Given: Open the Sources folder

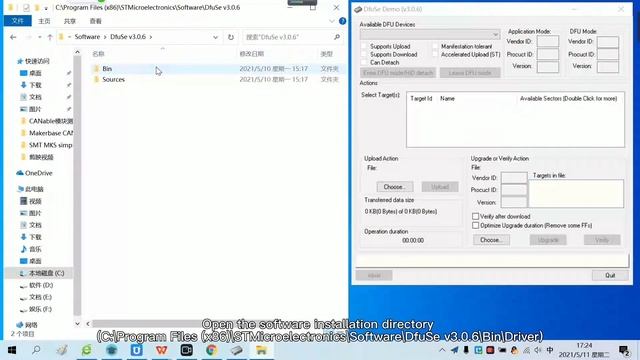Looking at the screenshot, I should (113, 79).
